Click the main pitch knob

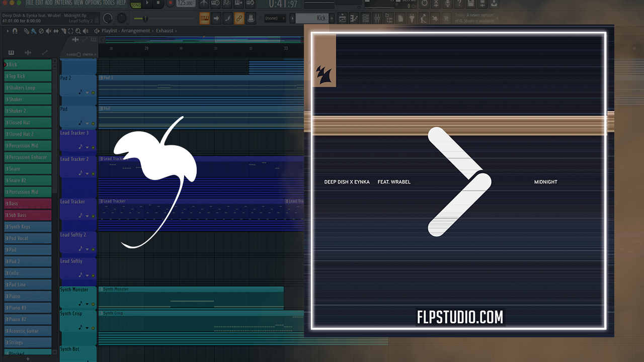point(122,18)
